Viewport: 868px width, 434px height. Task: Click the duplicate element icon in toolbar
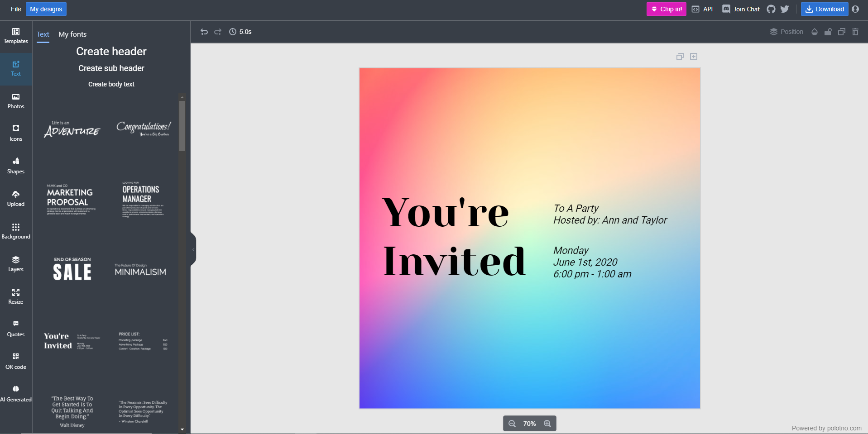[842, 32]
